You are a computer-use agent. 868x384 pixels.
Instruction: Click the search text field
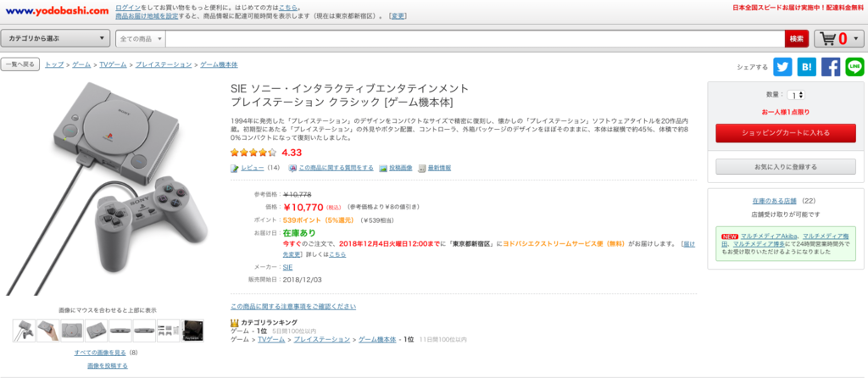[x=475, y=39]
